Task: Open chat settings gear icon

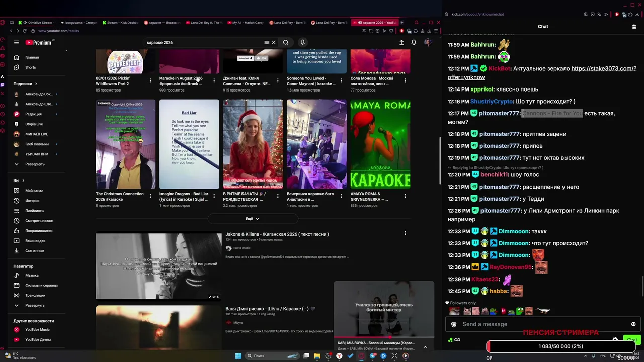Action: (615, 340)
